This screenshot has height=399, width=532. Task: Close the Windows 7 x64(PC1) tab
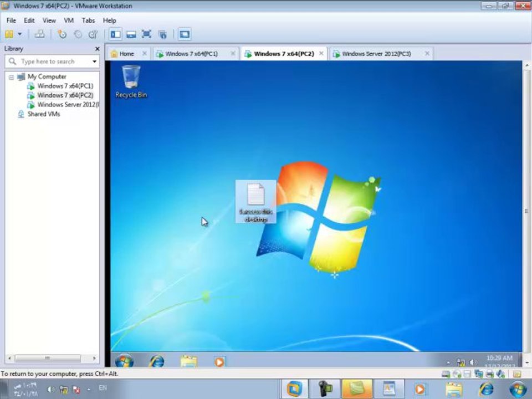pyautogui.click(x=233, y=53)
